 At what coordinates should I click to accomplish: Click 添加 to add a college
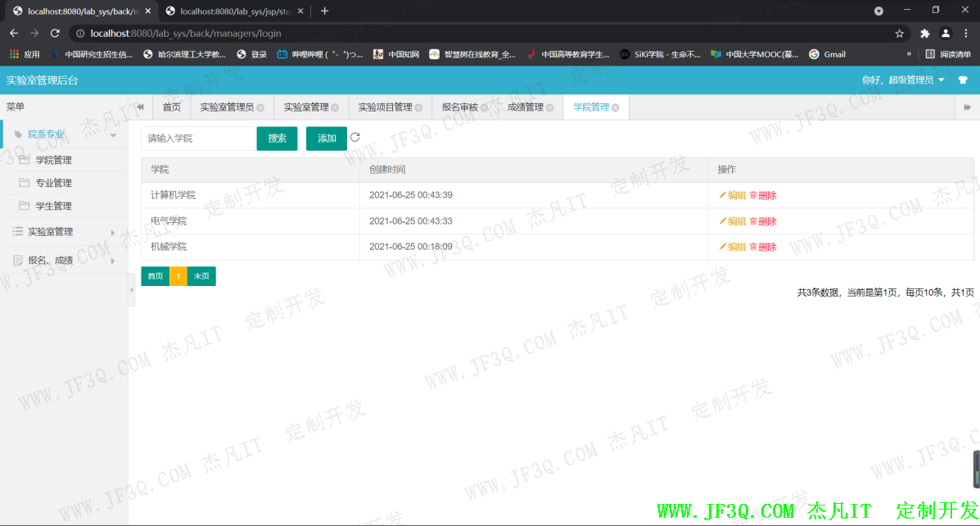click(327, 138)
